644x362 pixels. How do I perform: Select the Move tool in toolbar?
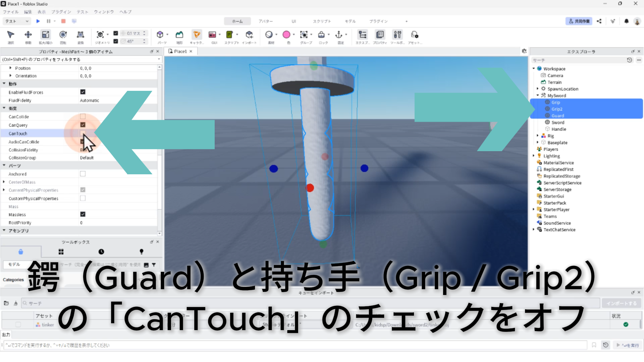(x=28, y=35)
